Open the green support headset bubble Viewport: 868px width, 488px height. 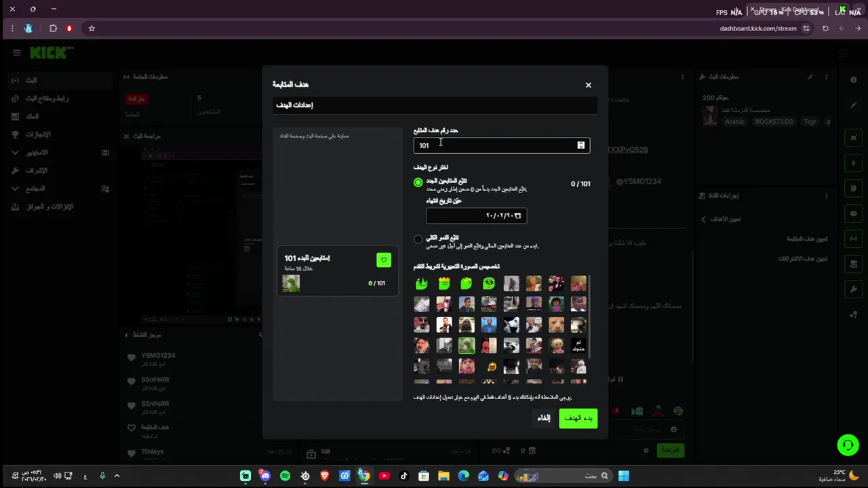click(848, 445)
